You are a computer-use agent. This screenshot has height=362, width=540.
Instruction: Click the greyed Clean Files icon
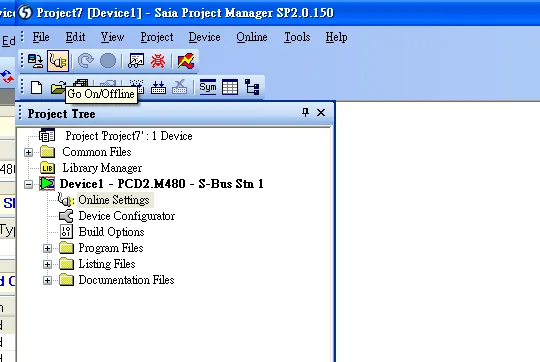tap(179, 87)
